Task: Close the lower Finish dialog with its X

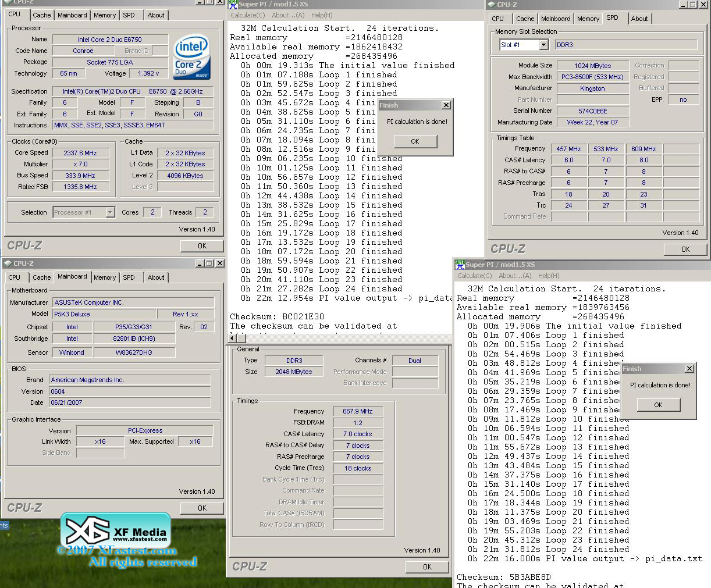Action: [689, 369]
